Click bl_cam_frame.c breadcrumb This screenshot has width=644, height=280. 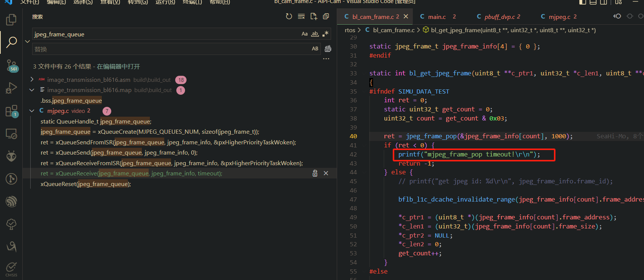click(x=390, y=30)
